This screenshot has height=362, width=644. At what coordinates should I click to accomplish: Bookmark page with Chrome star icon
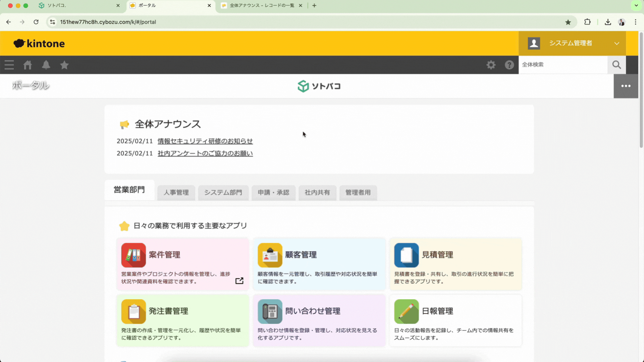(568, 22)
